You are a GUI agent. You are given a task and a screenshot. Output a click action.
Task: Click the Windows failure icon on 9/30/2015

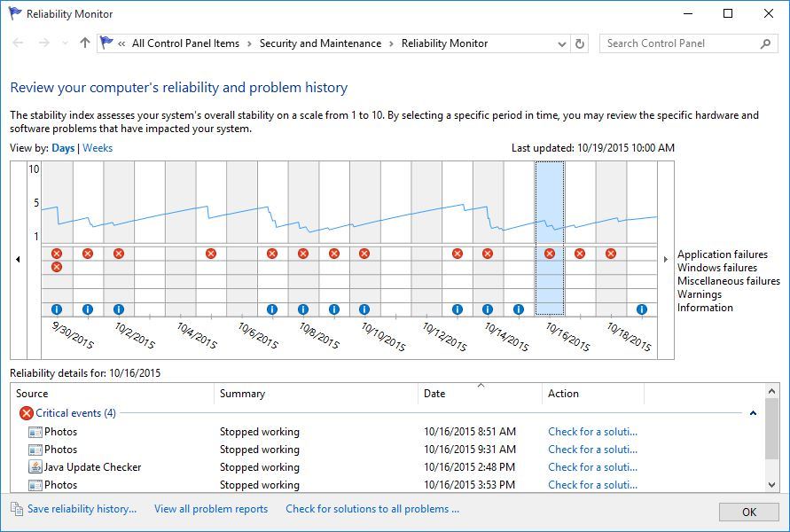(x=57, y=267)
